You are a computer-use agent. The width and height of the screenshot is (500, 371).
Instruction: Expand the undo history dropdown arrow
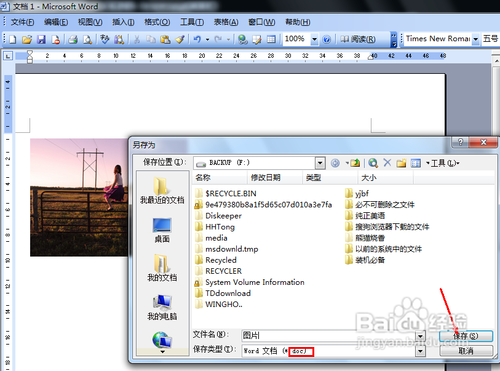[x=207, y=40]
